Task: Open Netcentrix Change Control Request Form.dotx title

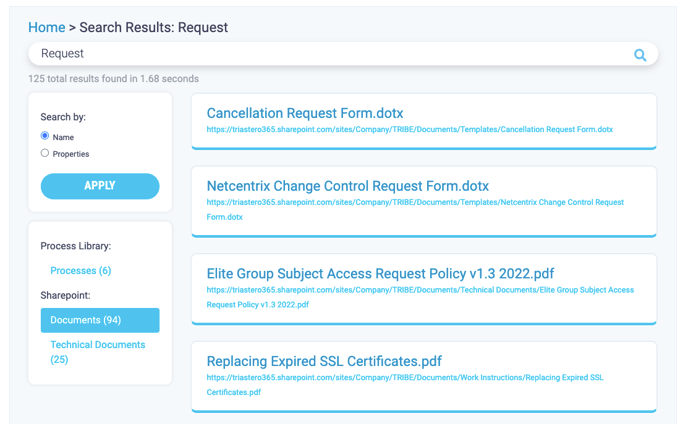Action: tap(348, 186)
